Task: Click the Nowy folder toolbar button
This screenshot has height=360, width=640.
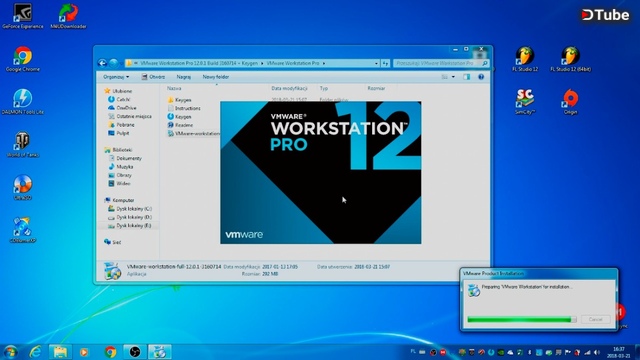Action: point(216,77)
